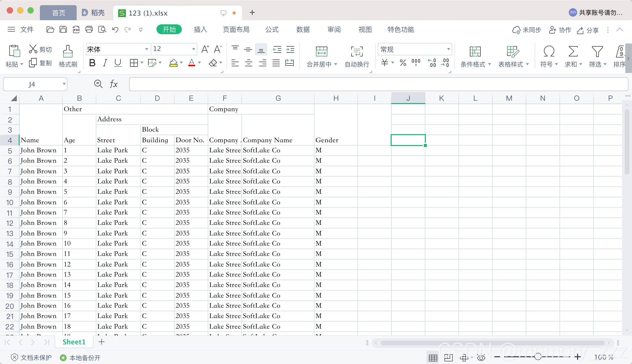Click the Auto Wrap (自动换行) icon
632x364 pixels.
point(357,52)
